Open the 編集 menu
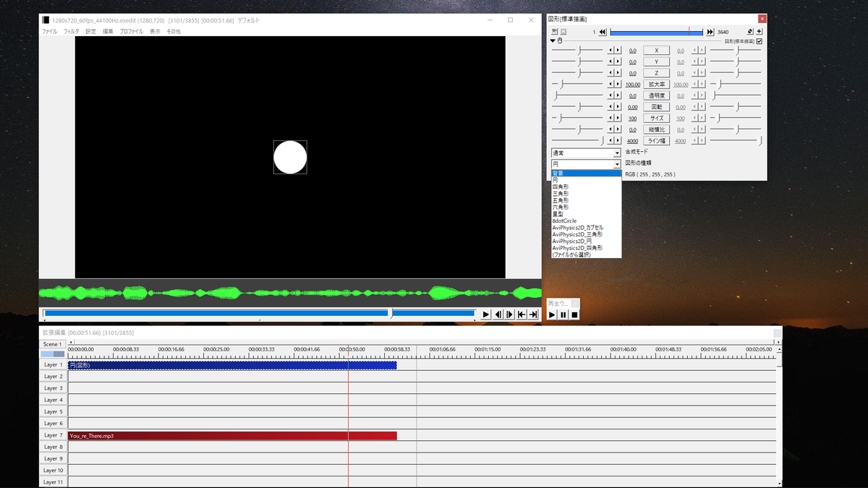This screenshot has height=488, width=868. pyautogui.click(x=108, y=32)
